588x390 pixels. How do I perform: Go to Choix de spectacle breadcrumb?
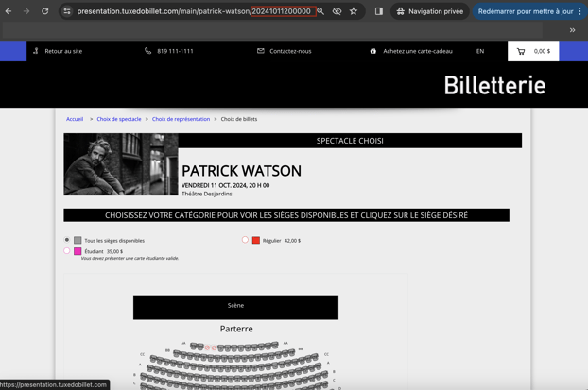tap(119, 119)
